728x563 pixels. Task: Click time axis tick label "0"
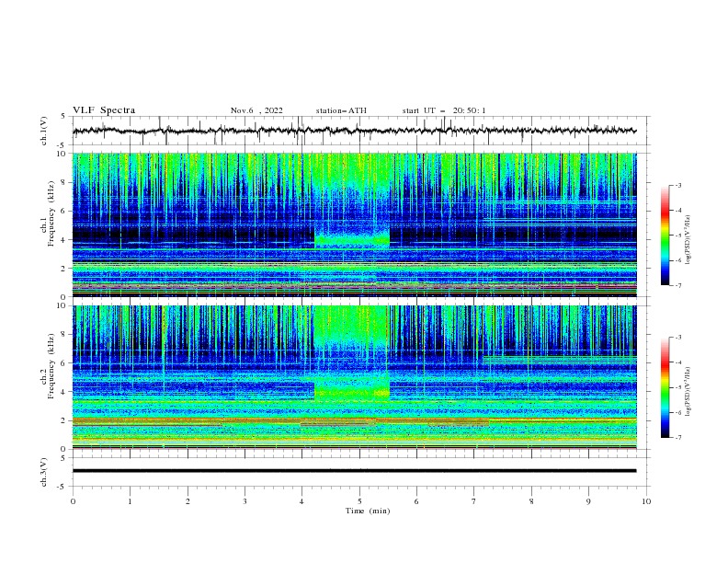pyautogui.click(x=73, y=501)
